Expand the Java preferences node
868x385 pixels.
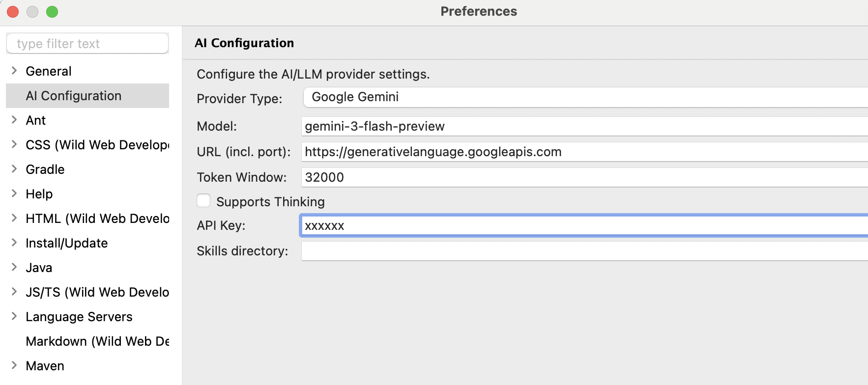pyautogui.click(x=14, y=267)
